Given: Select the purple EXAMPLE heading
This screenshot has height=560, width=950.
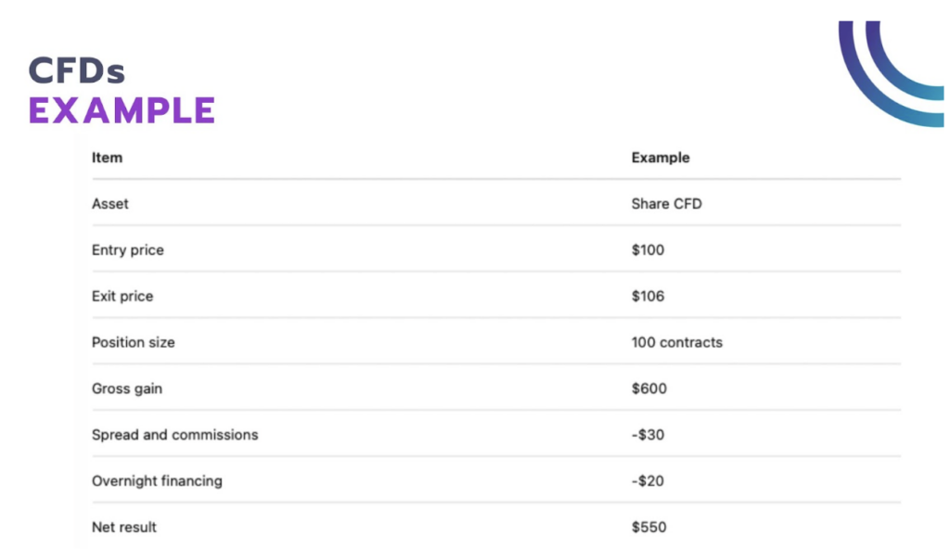Looking at the screenshot, I should pyautogui.click(x=122, y=109).
